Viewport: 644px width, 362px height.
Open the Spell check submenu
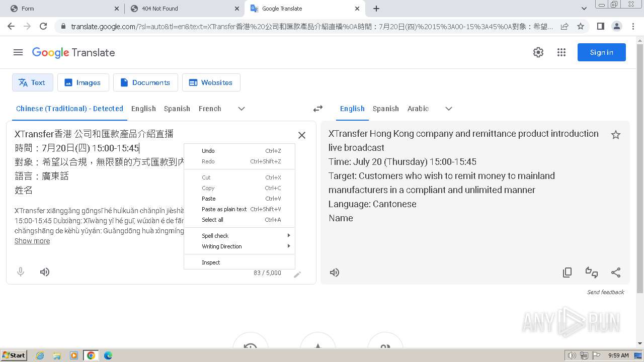(239, 236)
